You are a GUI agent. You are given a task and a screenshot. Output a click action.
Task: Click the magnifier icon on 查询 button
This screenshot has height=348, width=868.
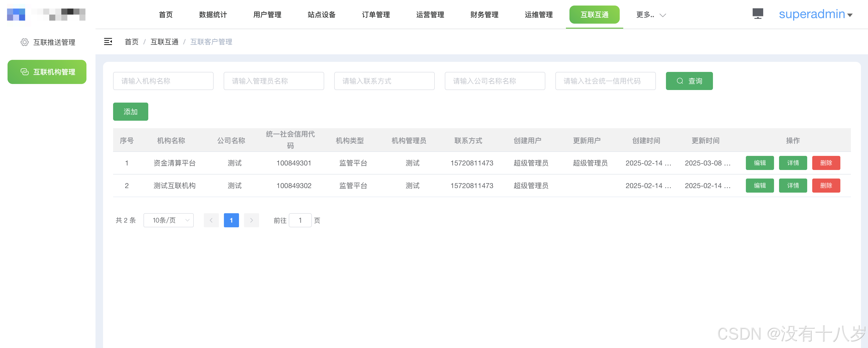680,81
